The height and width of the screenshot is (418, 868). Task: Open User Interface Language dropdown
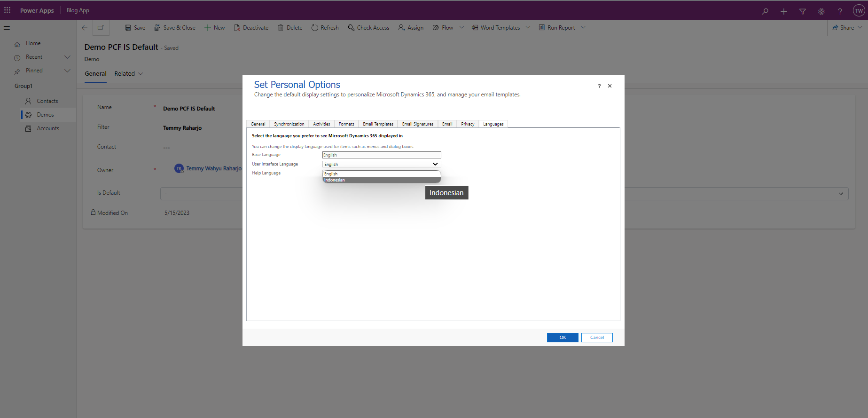[382, 164]
